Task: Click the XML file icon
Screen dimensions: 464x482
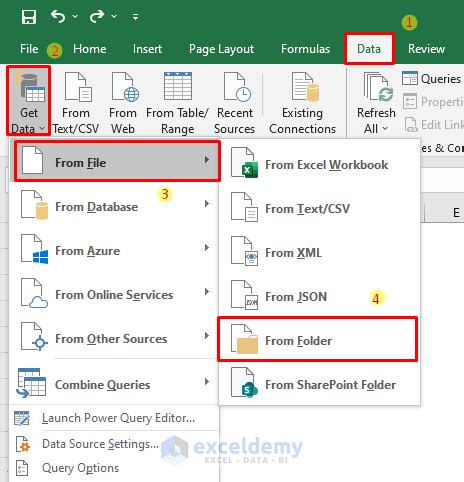Action: (244, 251)
